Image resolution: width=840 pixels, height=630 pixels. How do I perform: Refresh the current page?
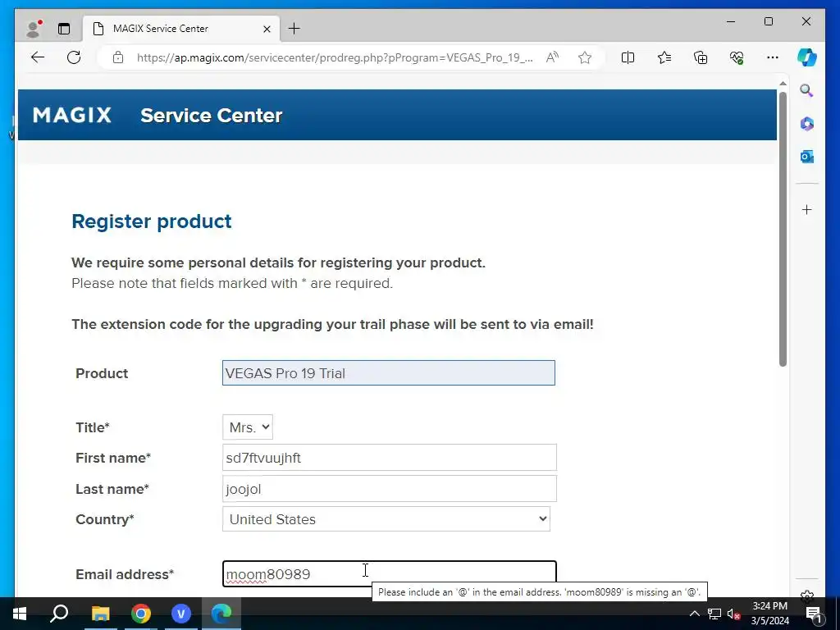tap(74, 57)
